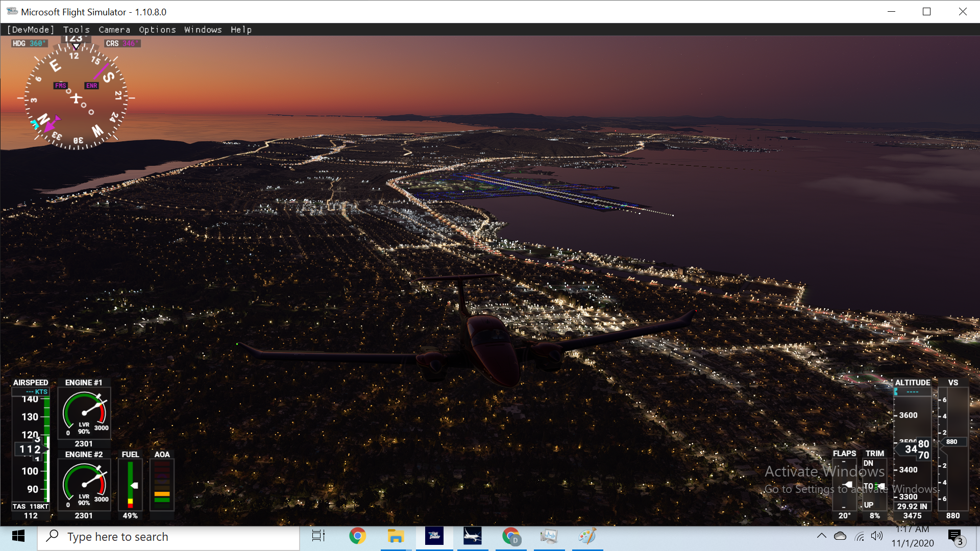Click the FUEL level bar
Image resolution: width=980 pixels, height=551 pixels.
[131, 485]
